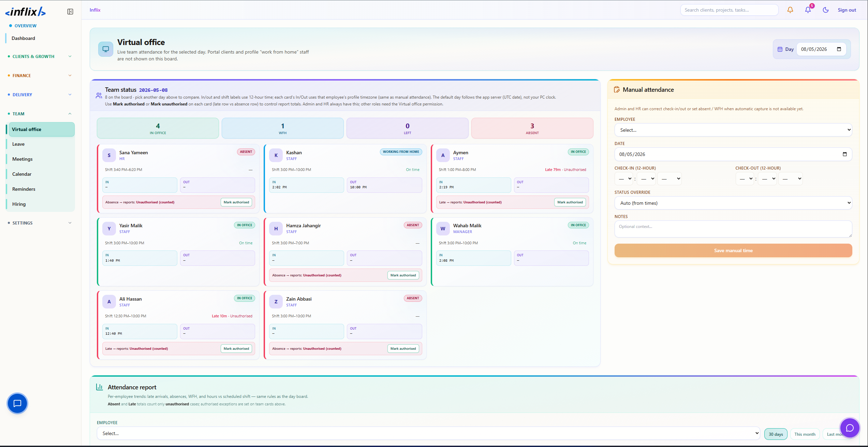Click Aymen's avatar
The image size is (868, 447).
click(x=443, y=155)
